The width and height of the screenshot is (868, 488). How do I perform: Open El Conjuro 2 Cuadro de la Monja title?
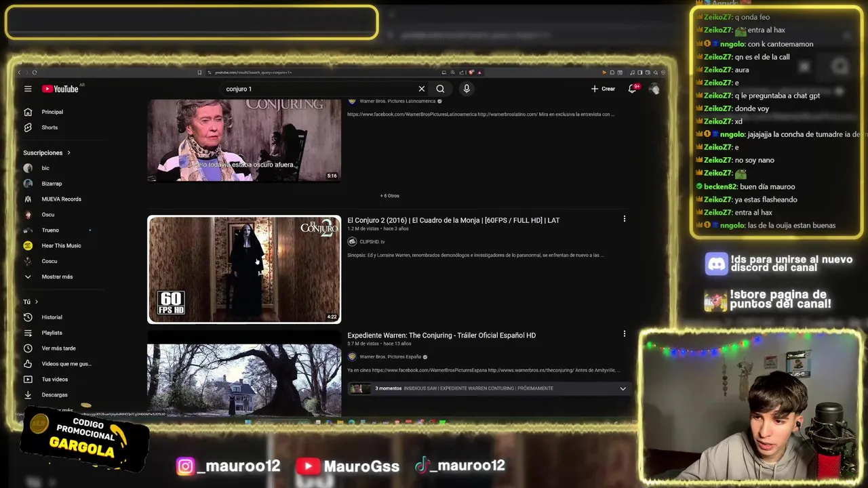click(x=454, y=220)
